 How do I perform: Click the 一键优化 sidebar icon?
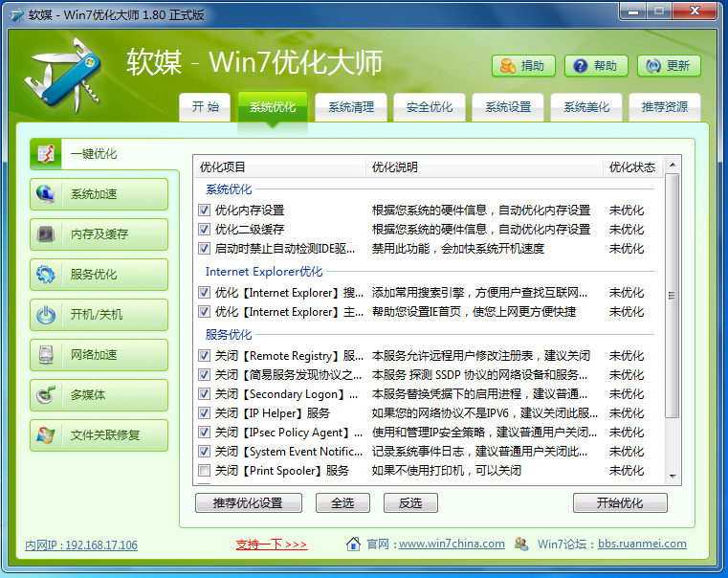point(46,154)
